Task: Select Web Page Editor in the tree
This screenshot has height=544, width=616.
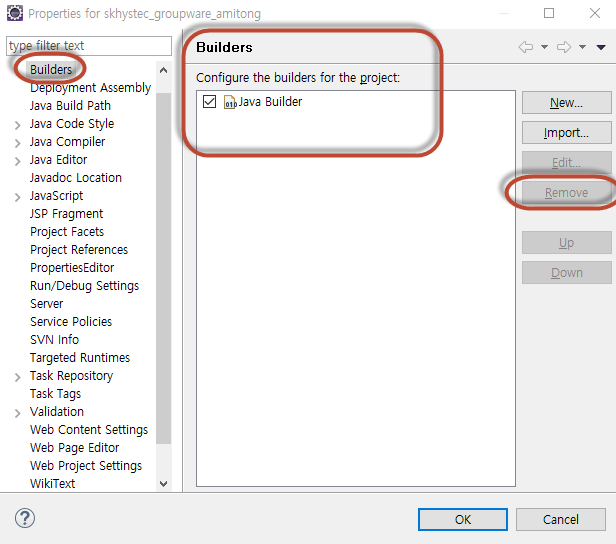Action: [x=74, y=448]
